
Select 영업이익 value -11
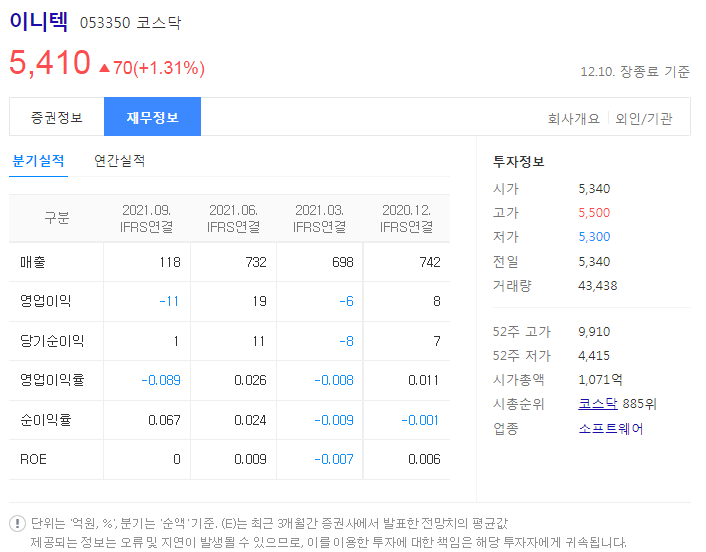(169, 301)
